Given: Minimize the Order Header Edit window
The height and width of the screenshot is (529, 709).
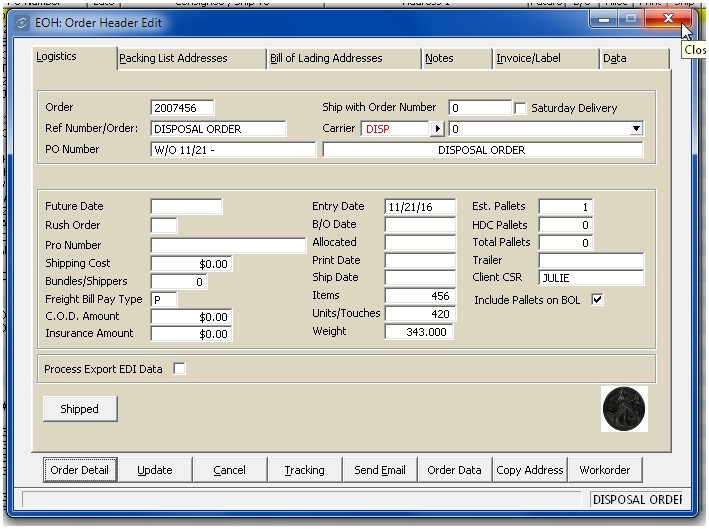Looking at the screenshot, I should point(604,19).
